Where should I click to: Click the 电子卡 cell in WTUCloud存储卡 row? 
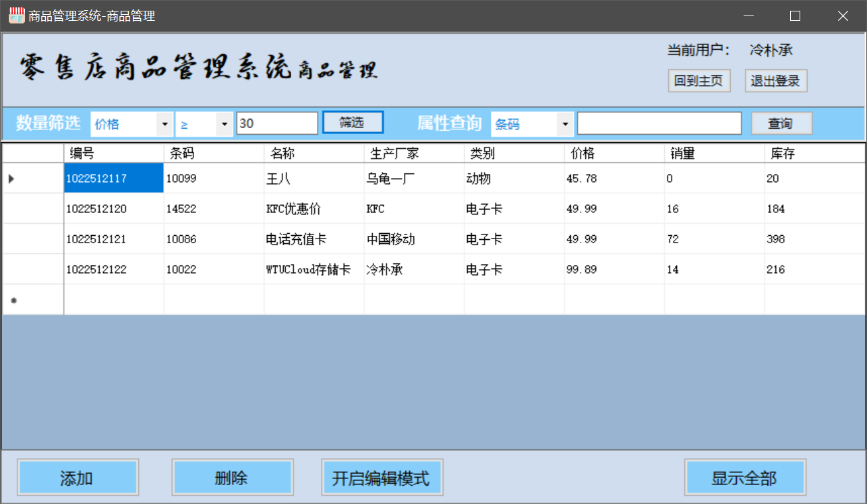514,270
